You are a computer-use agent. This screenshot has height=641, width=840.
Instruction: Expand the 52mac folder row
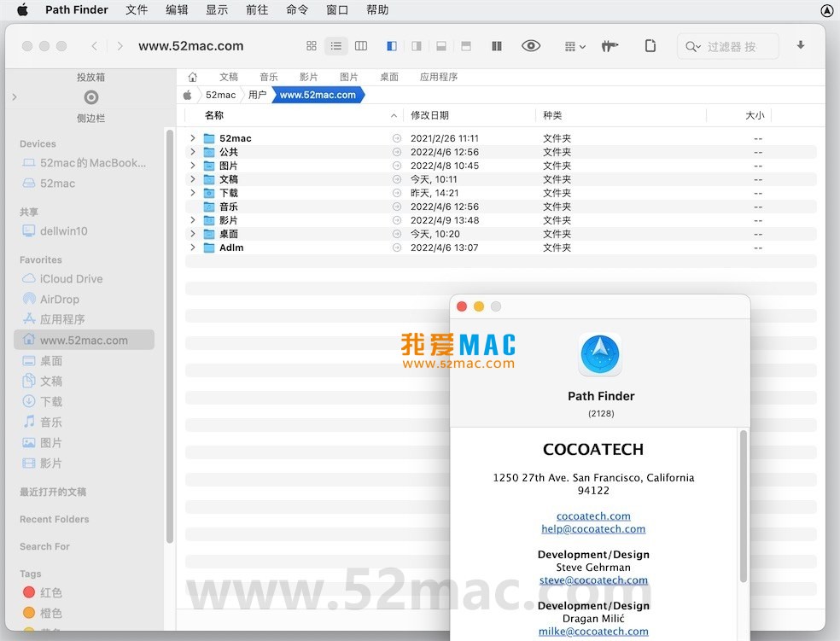point(193,138)
